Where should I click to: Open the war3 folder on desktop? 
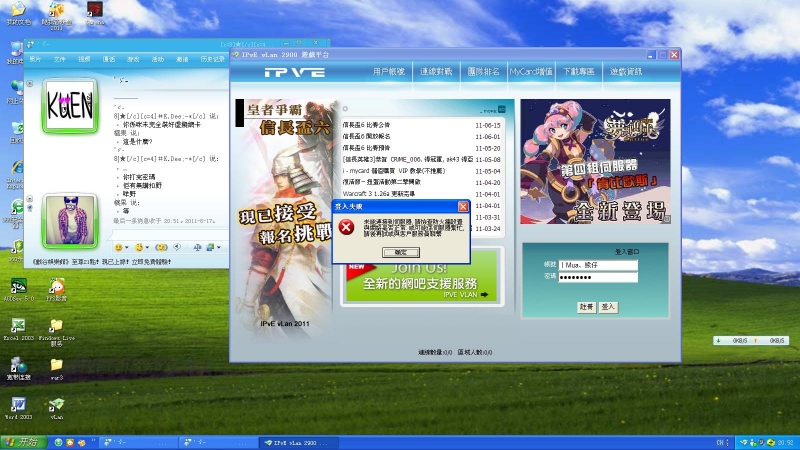[x=56, y=369]
